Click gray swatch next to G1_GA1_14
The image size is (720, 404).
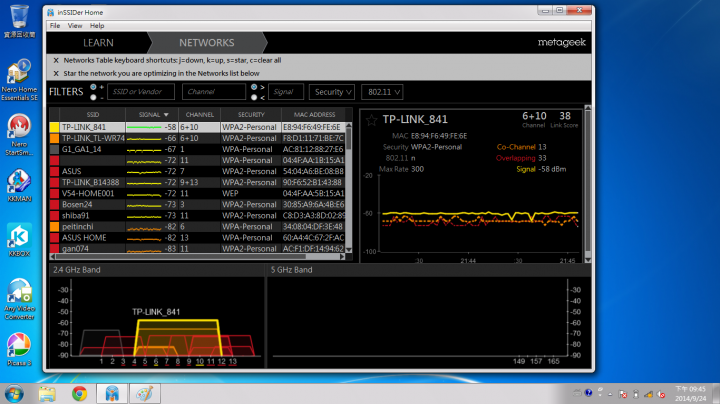[54, 149]
